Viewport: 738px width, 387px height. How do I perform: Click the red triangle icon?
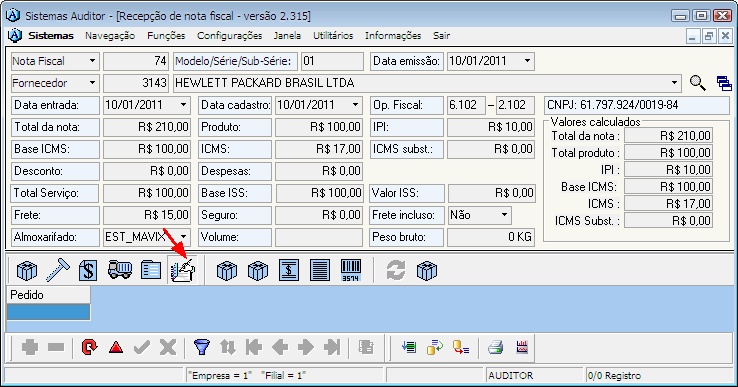coord(116,347)
